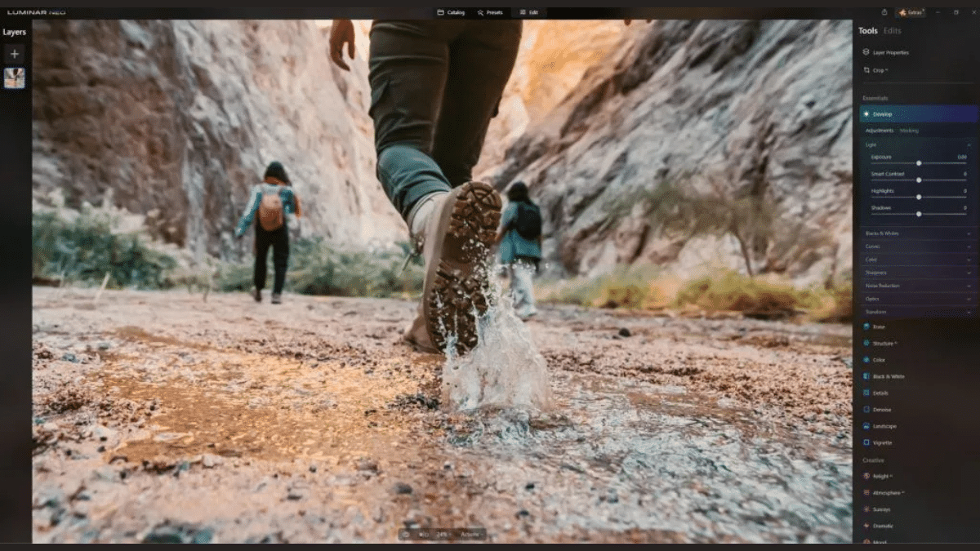Expand the Curves section
The width and height of the screenshot is (980, 551).
click(915, 246)
